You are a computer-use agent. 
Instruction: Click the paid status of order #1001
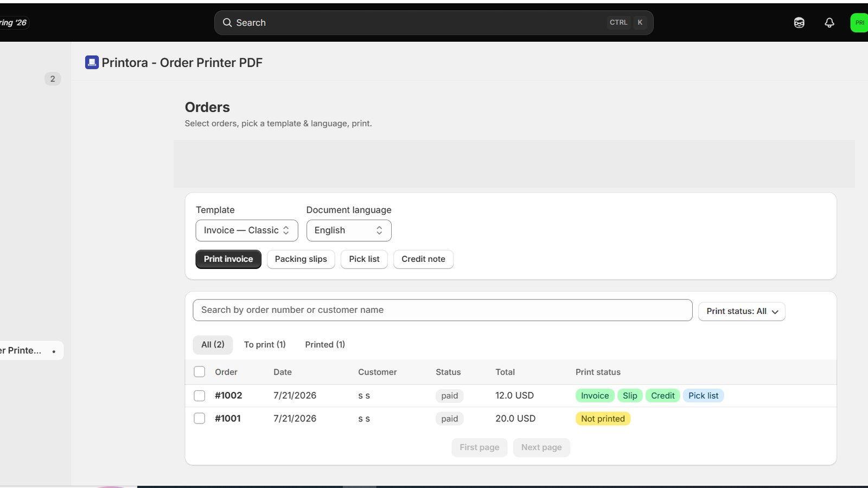(x=450, y=419)
